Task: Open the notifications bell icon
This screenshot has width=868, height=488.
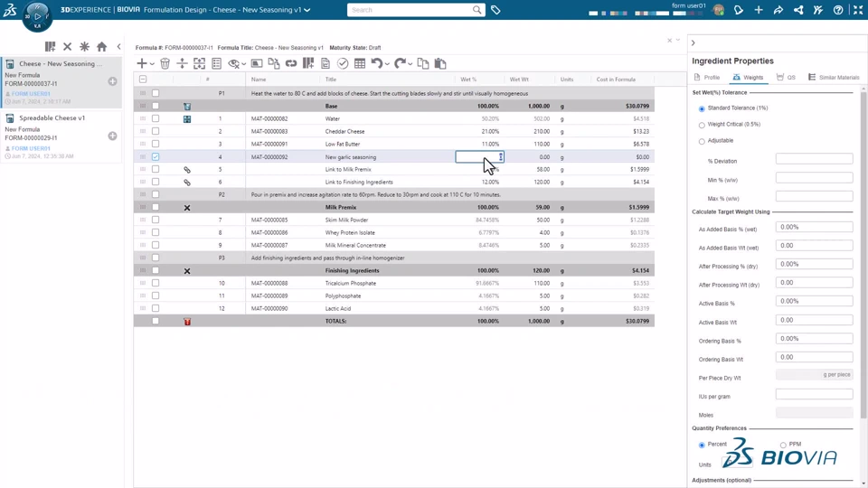Action: pos(739,10)
